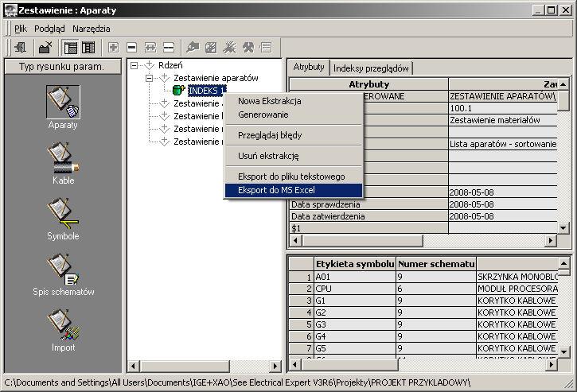
Task: Select the INDEKS 1 tree item
Action: [207, 90]
